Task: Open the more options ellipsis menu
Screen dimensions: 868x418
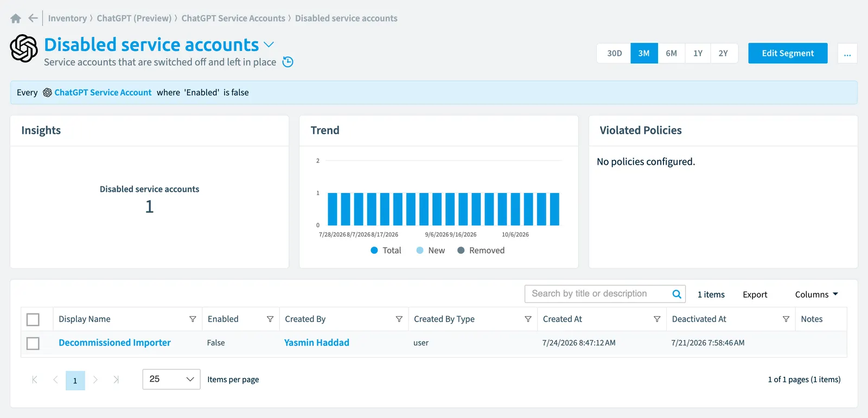Action: click(x=847, y=53)
